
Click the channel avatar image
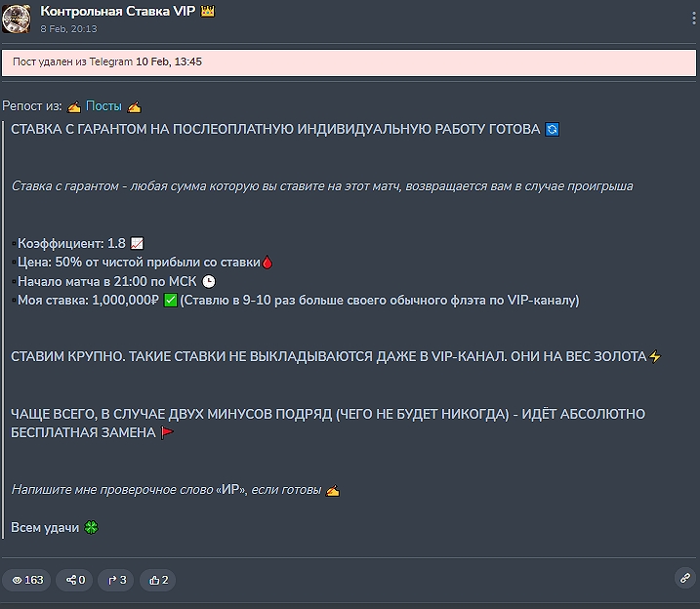point(17,19)
